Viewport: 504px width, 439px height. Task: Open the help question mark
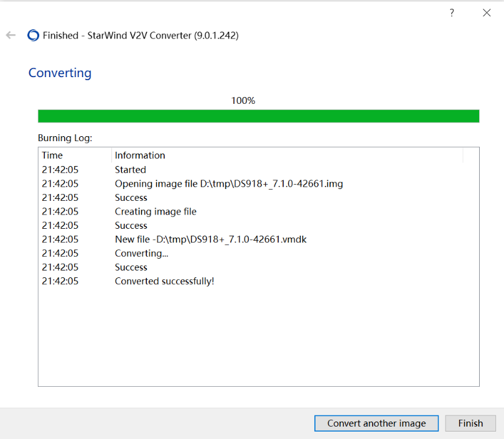(x=452, y=13)
